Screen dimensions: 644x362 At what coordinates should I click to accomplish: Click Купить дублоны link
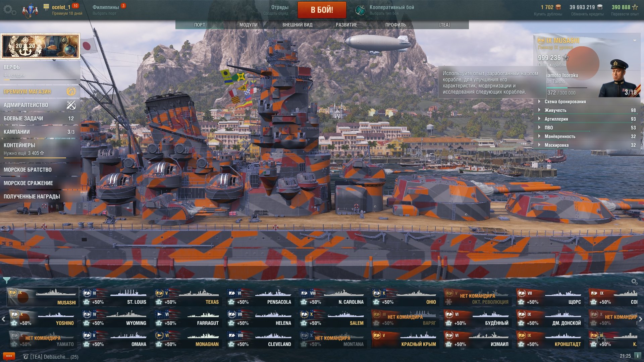[x=548, y=14]
